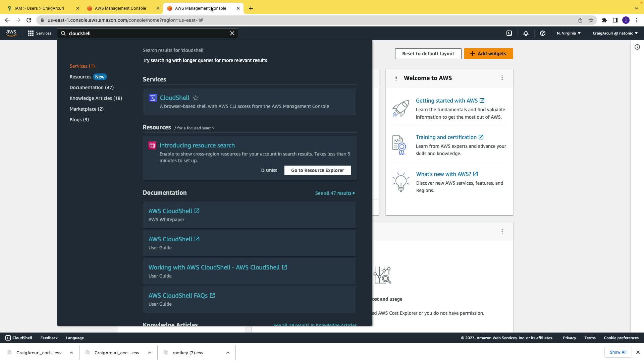This screenshot has height=362, width=644.
Task: Clear the cloudshell search text
Action: click(x=232, y=33)
